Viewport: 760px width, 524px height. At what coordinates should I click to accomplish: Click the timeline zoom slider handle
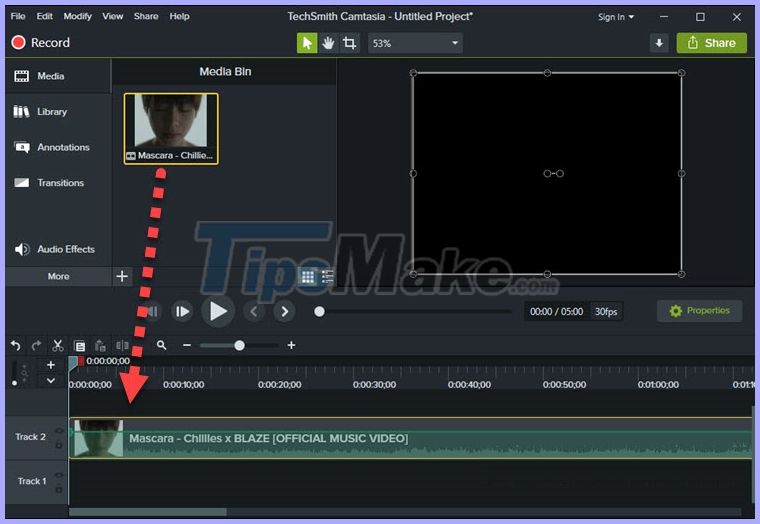pos(239,346)
